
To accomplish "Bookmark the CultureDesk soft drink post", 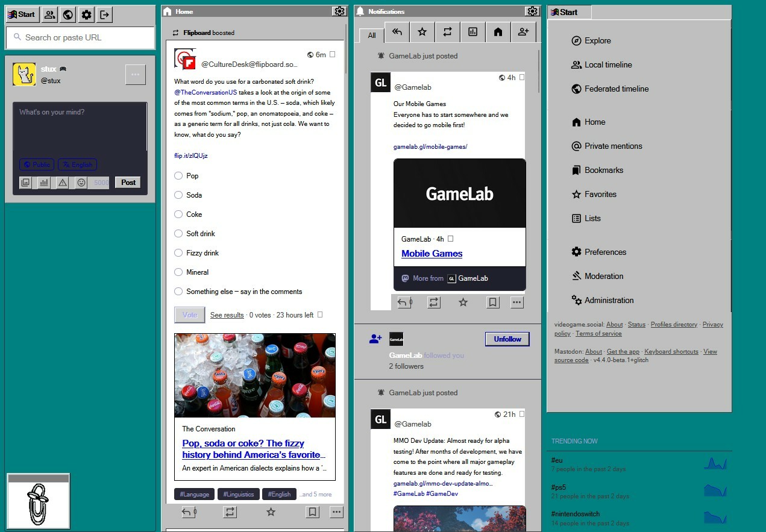I will click(x=312, y=512).
